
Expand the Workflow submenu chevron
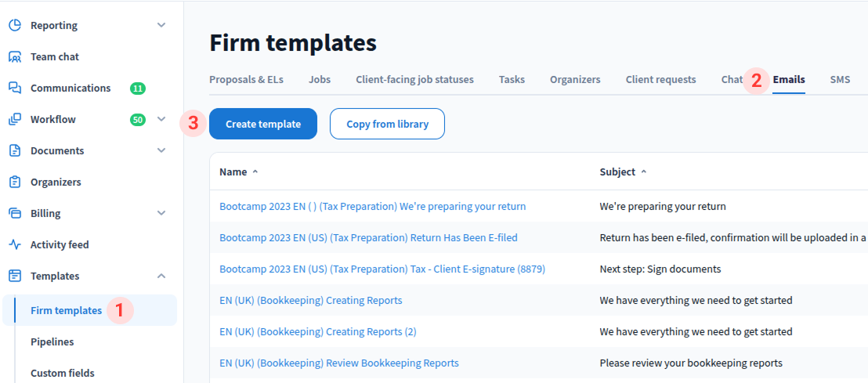pos(161,119)
